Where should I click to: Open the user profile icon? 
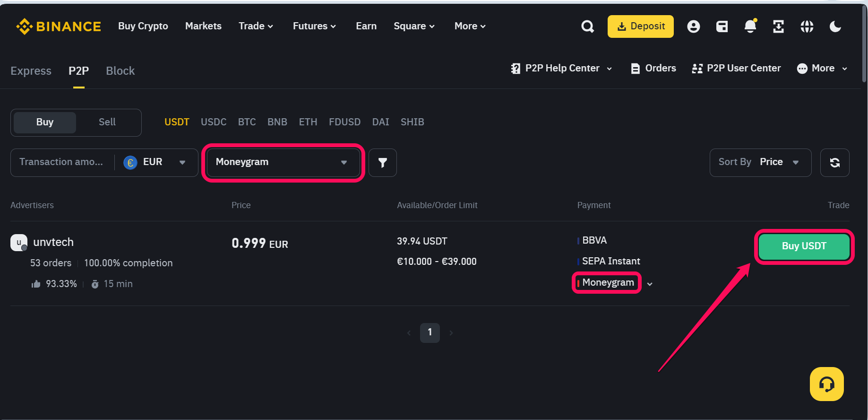693,26
